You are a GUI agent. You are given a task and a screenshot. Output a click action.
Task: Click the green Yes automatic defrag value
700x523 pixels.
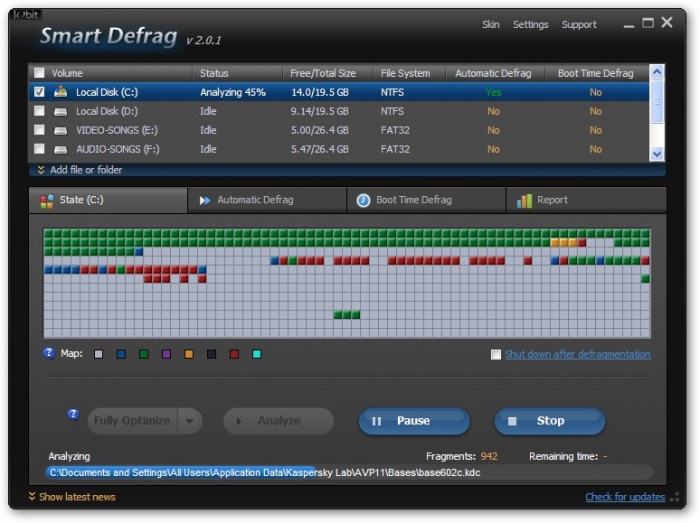coord(493,92)
